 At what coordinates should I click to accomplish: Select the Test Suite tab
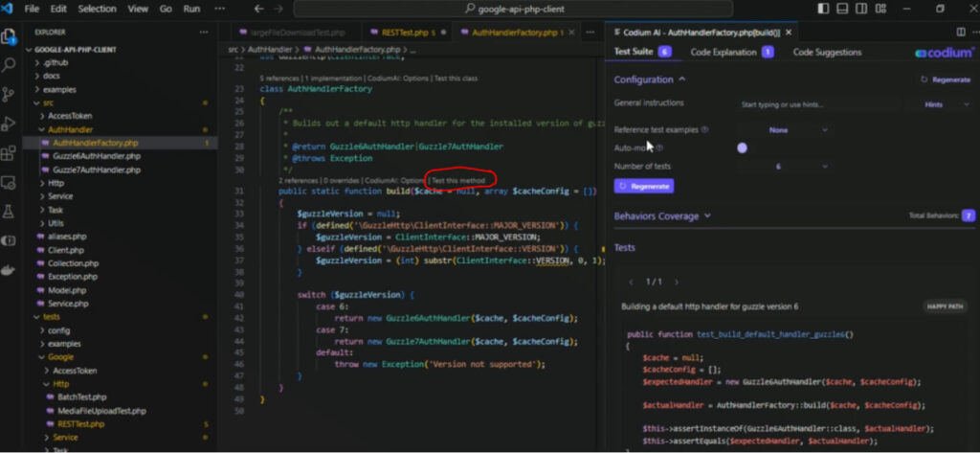pyautogui.click(x=642, y=52)
